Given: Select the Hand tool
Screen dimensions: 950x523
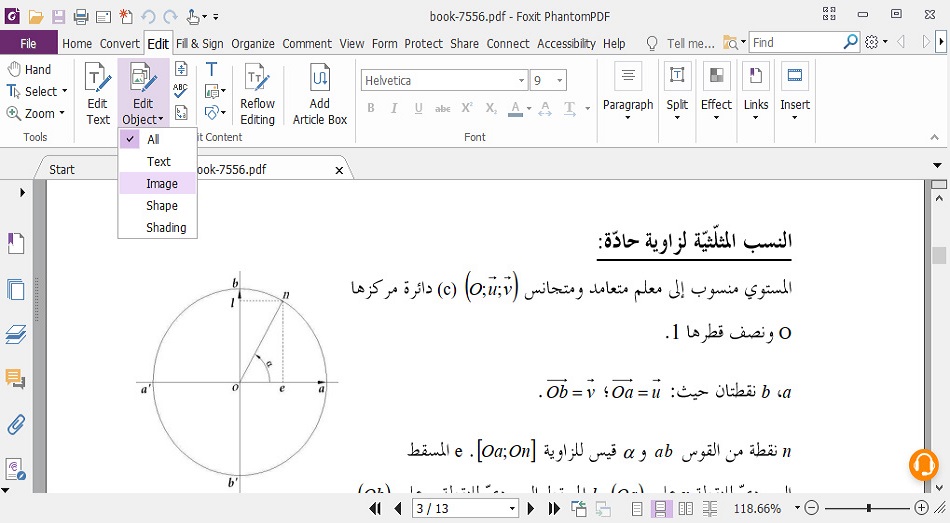Looking at the screenshot, I should (x=29, y=69).
